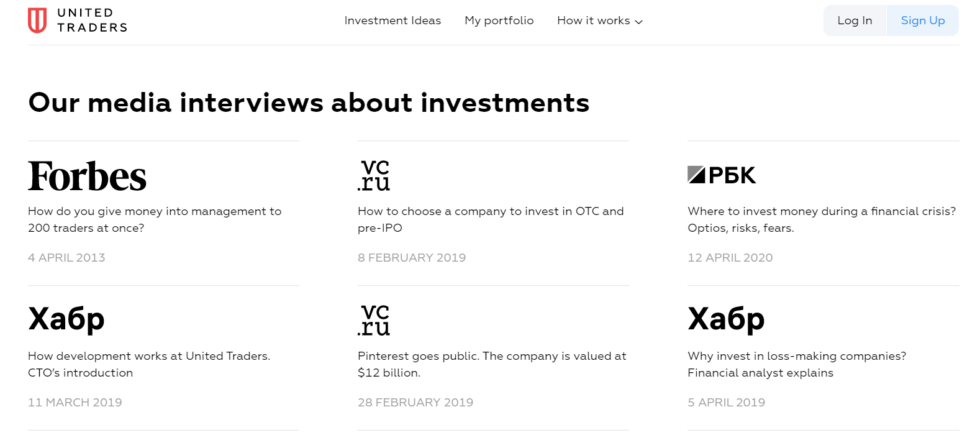Open the article about development at United Traders
The height and width of the screenshot is (435, 980).
(x=149, y=364)
